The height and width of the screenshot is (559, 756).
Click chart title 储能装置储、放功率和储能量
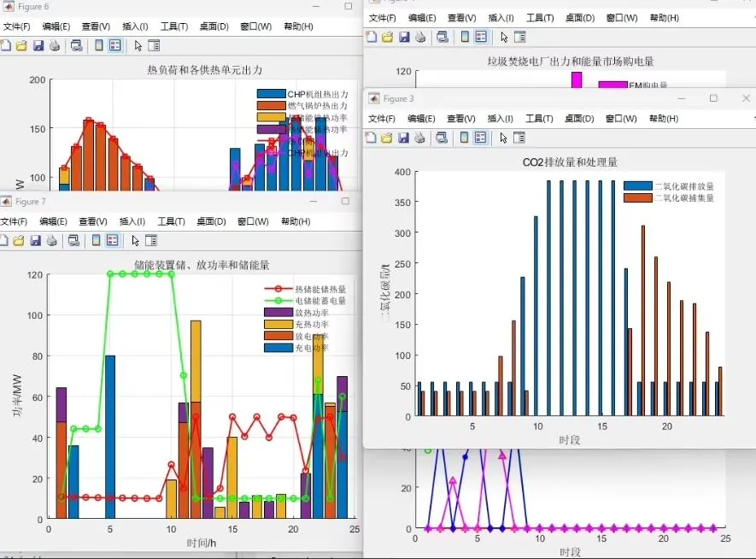coord(202,265)
